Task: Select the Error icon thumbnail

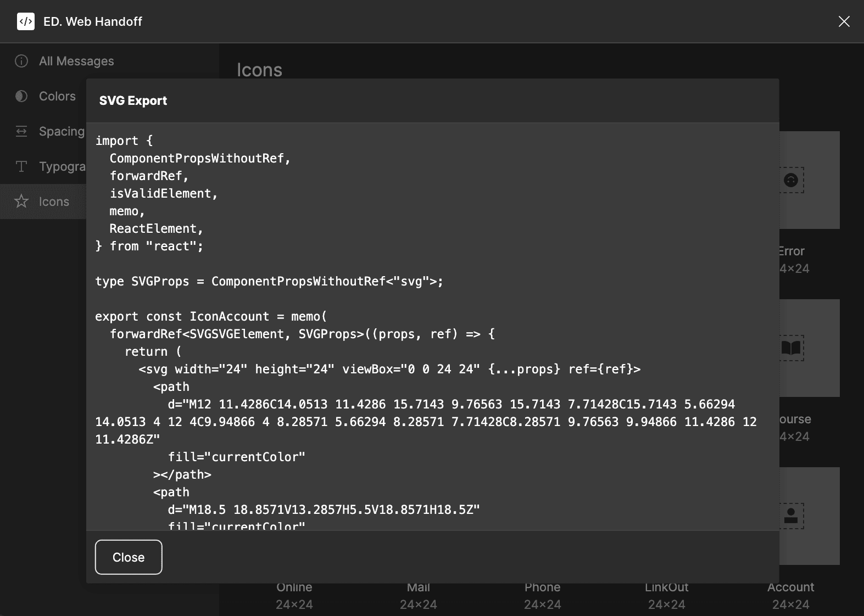Action: tap(809, 180)
